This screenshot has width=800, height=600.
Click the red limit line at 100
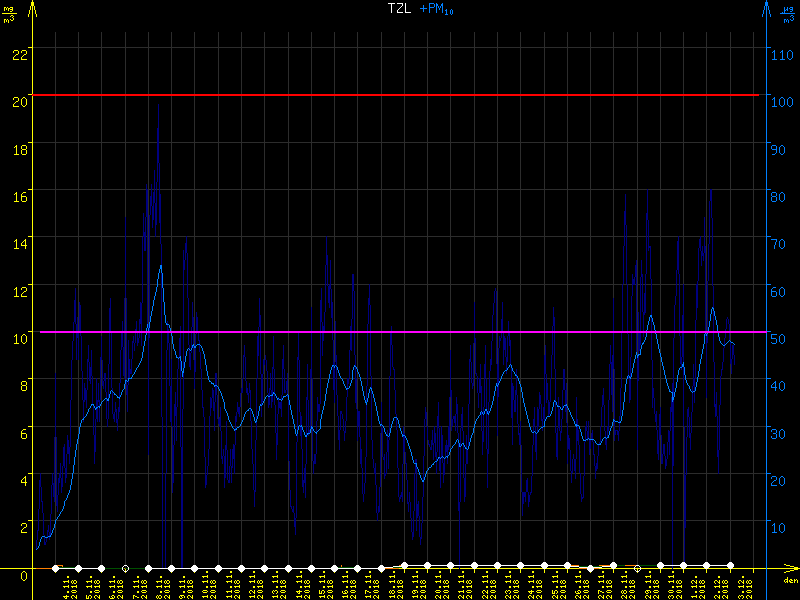[400, 95]
